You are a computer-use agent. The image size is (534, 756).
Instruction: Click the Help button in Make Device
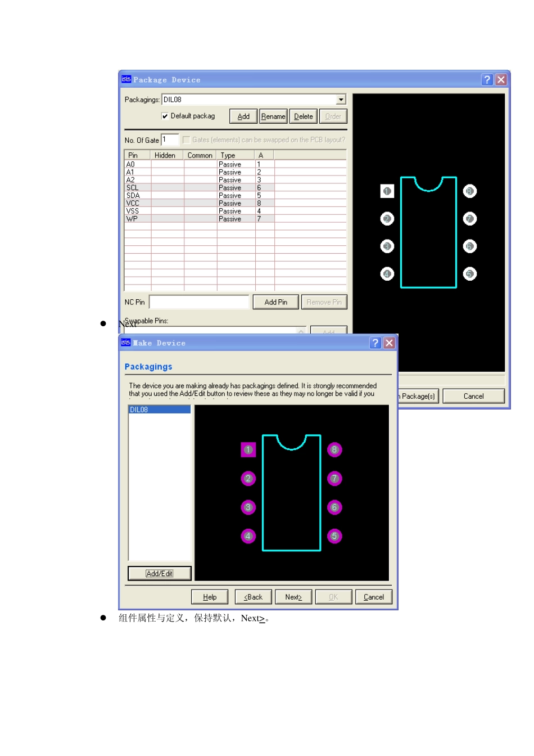click(210, 597)
